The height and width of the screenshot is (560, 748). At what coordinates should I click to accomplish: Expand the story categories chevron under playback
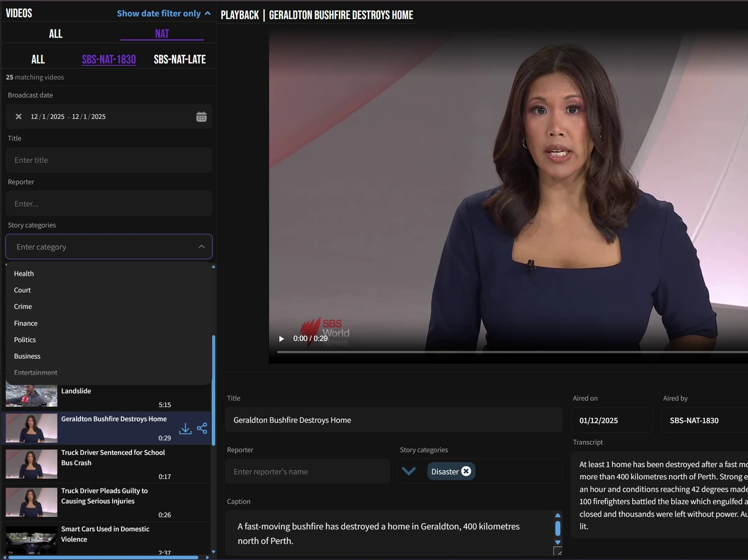click(409, 471)
